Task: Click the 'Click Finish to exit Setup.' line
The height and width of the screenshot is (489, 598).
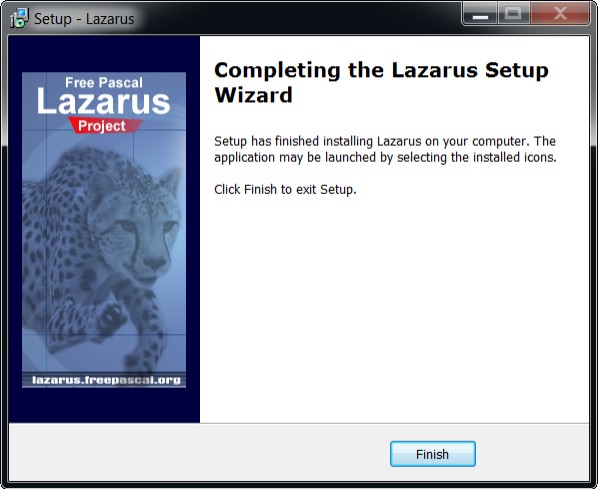Action: [x=285, y=189]
